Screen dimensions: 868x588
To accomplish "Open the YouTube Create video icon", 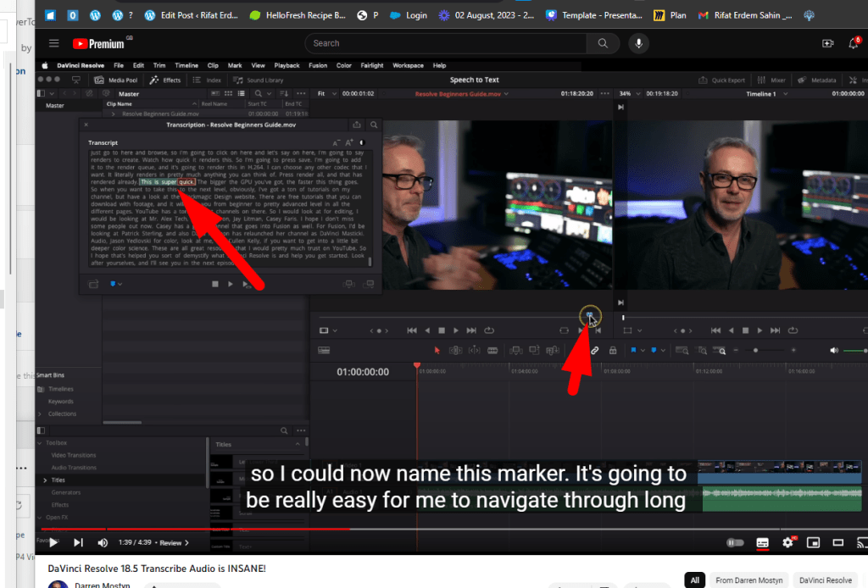I will (828, 43).
